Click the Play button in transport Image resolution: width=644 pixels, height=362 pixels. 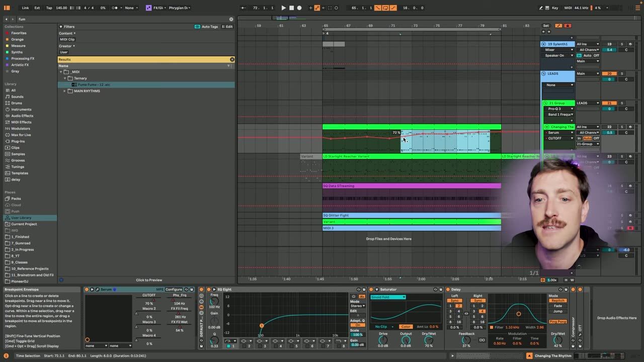[283, 8]
